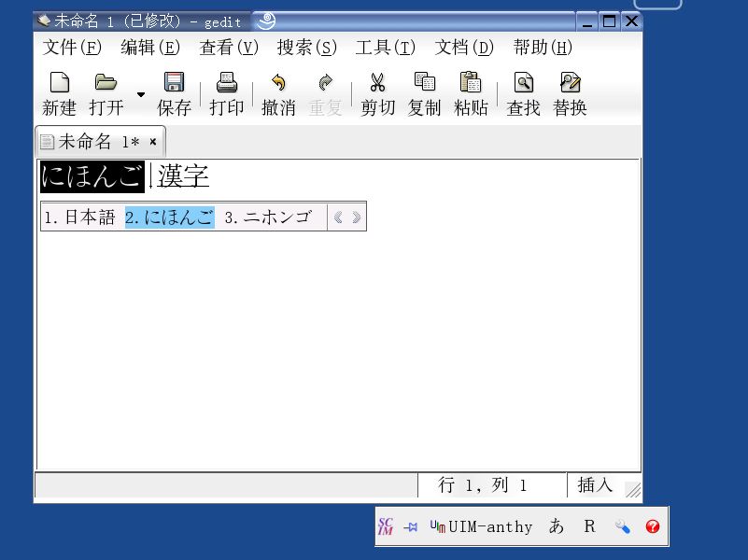Cut selection using scissors 剪切 icon

(377, 84)
